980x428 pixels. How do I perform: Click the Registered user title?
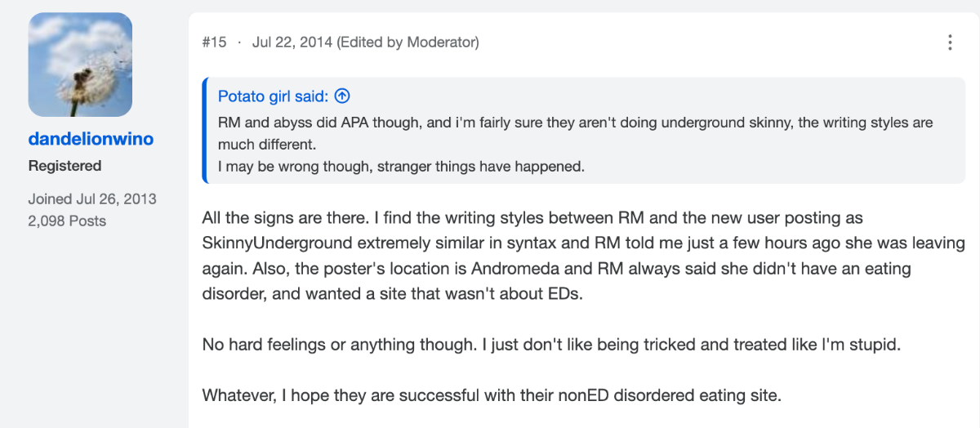click(65, 166)
